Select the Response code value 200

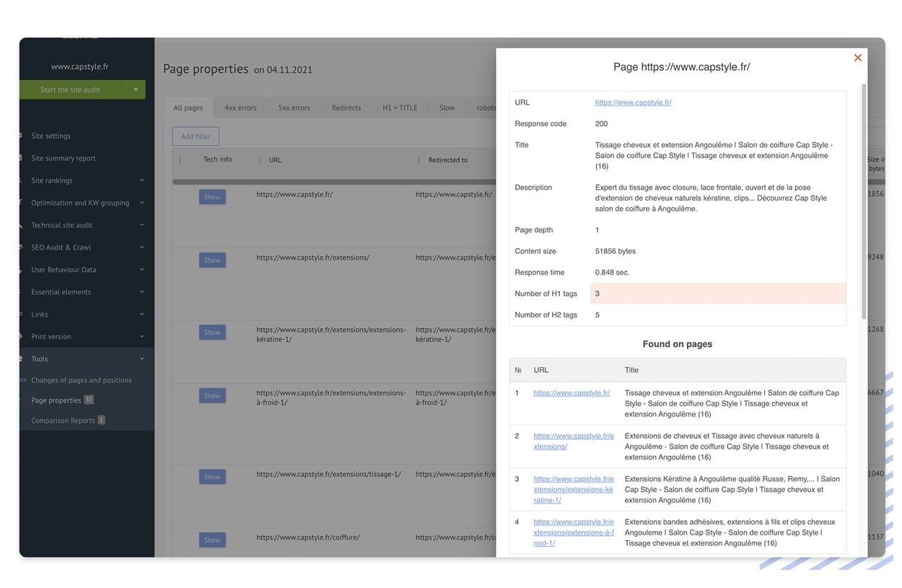click(601, 124)
